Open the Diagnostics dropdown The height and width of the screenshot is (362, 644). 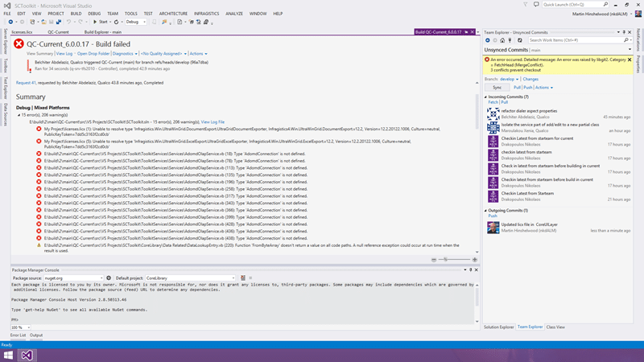(x=125, y=54)
